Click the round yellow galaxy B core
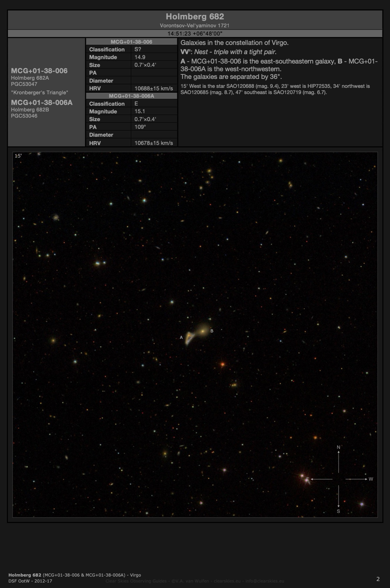 tap(203, 331)
